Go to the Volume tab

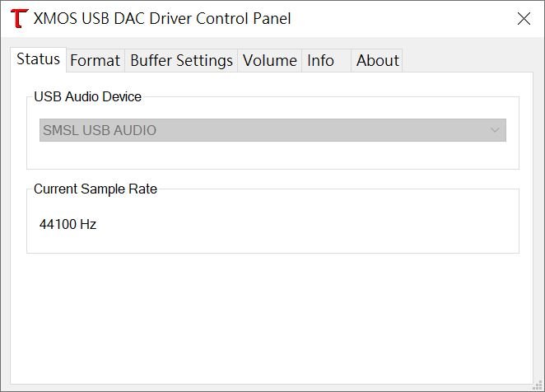(269, 60)
